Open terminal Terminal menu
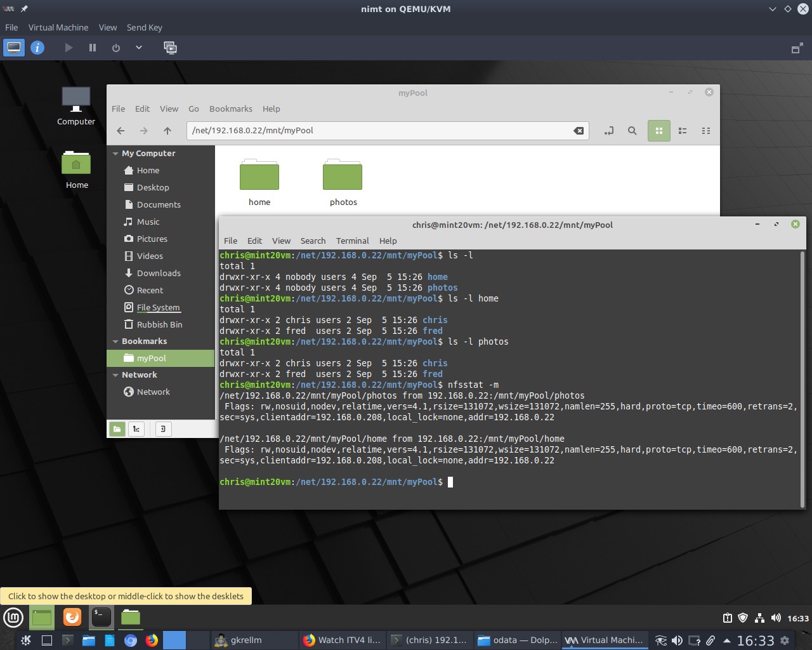This screenshot has height=650, width=812. click(353, 241)
